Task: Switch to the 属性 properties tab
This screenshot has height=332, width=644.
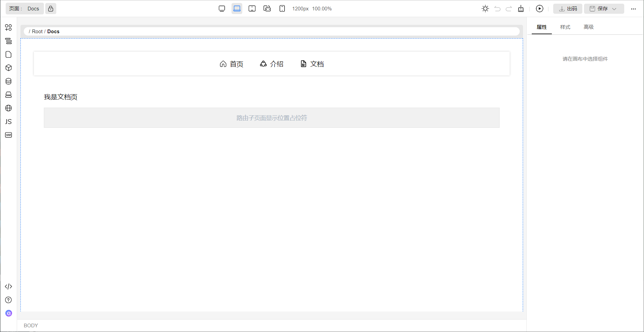Action: click(541, 27)
